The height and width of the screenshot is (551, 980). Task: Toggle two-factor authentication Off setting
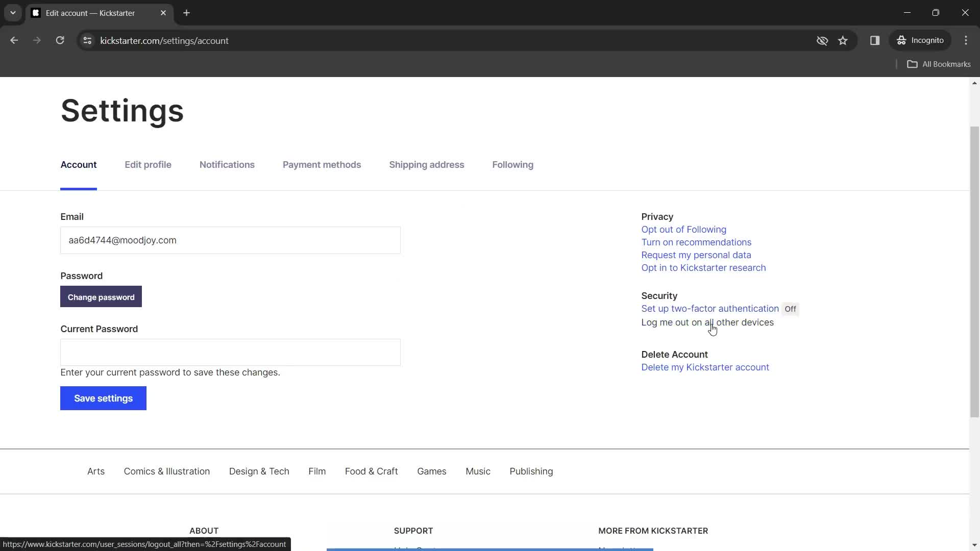[x=790, y=308]
